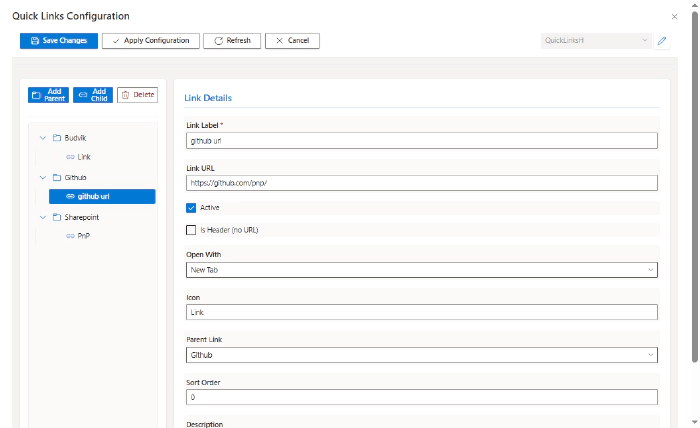Open the QuickLinks1 configuration dropdown
The width and height of the screenshot is (700, 428).
(x=596, y=41)
